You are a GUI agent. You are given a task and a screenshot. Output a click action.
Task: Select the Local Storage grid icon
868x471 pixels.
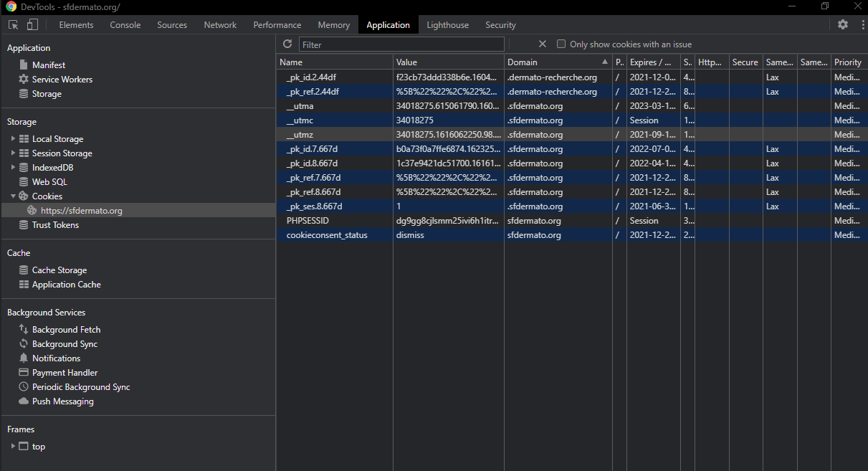click(24, 138)
